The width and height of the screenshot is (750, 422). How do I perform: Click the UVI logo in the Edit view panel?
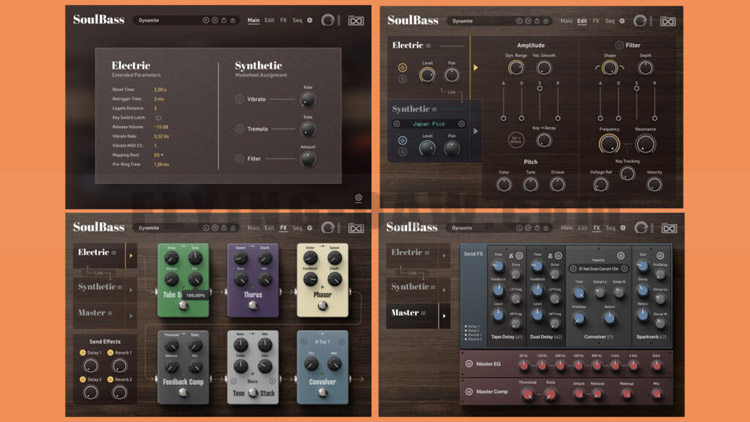[668, 21]
